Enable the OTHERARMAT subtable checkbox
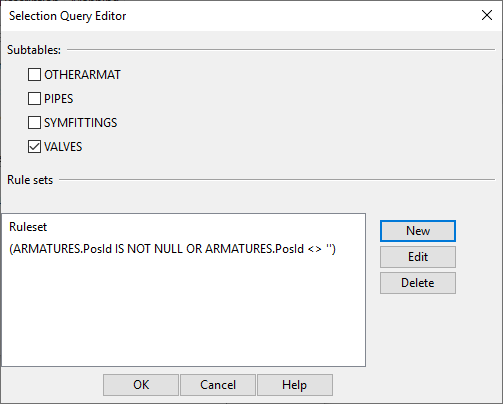This screenshot has width=503, height=404. click(34, 75)
